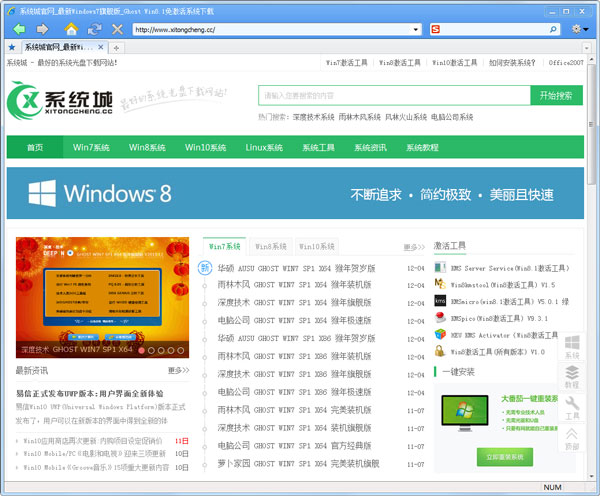
Task: Click 更多>> beside 最新资讯
Action: coord(178,370)
